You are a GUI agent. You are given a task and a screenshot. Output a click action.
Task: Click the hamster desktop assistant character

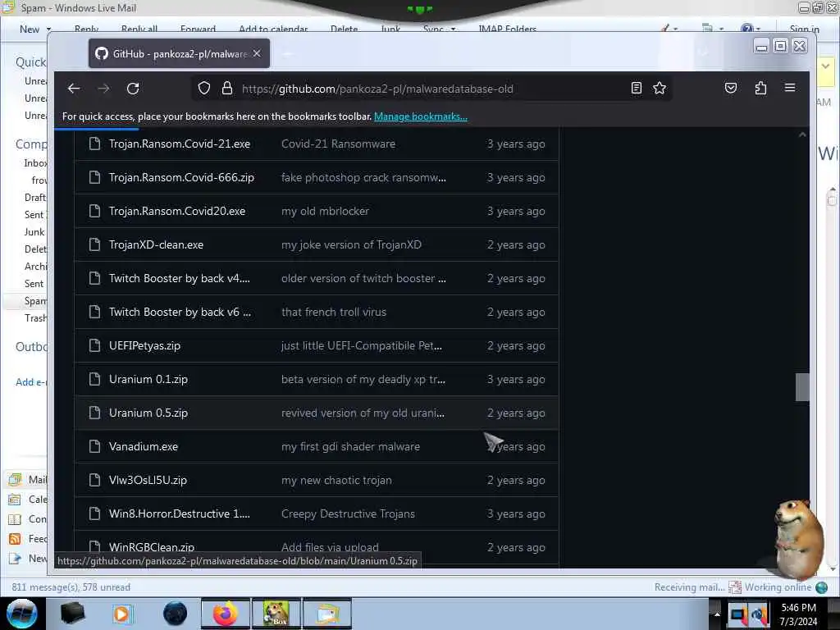(799, 538)
